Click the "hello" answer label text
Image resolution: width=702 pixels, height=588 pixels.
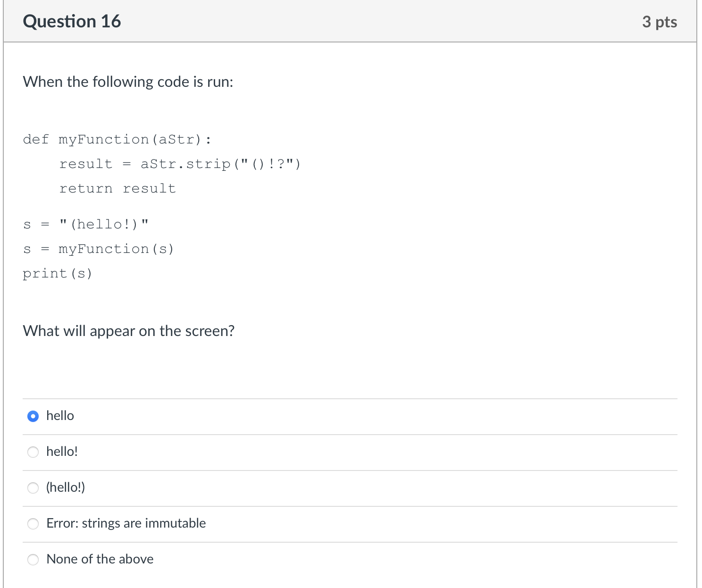[60, 416]
